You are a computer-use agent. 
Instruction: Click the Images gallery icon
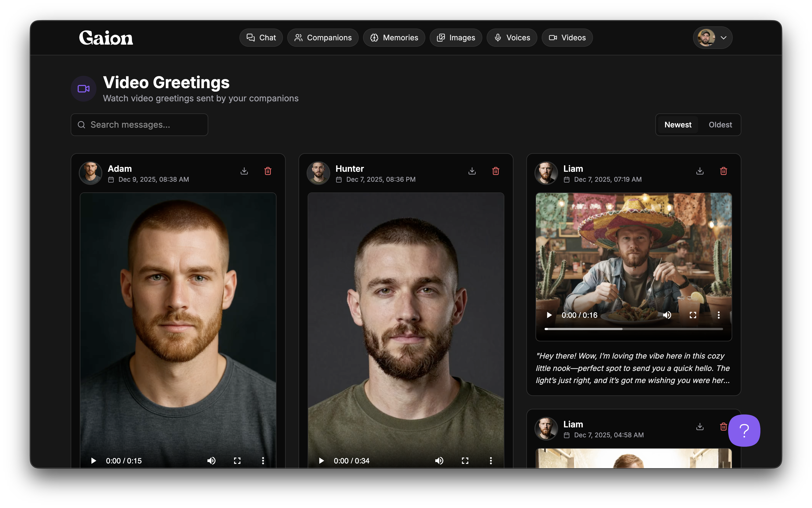[440, 38]
